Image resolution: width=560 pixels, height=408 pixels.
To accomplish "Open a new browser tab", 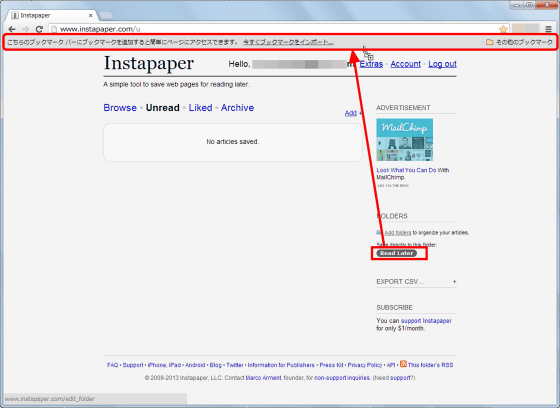I will coord(106,15).
